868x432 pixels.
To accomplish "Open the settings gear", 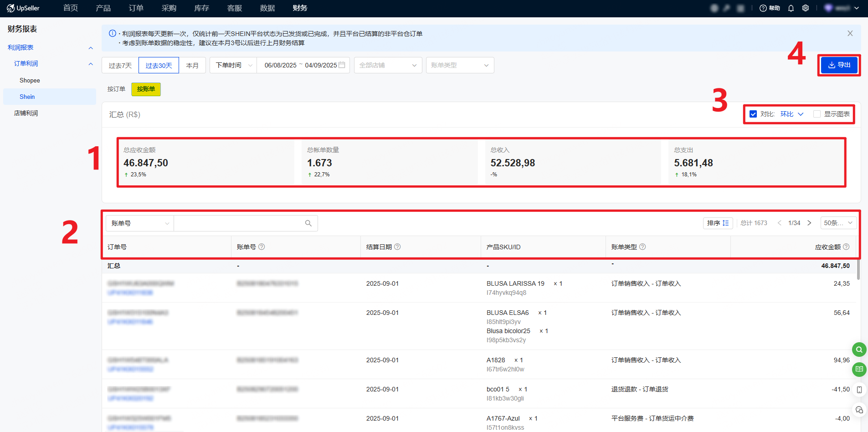I will pos(806,8).
